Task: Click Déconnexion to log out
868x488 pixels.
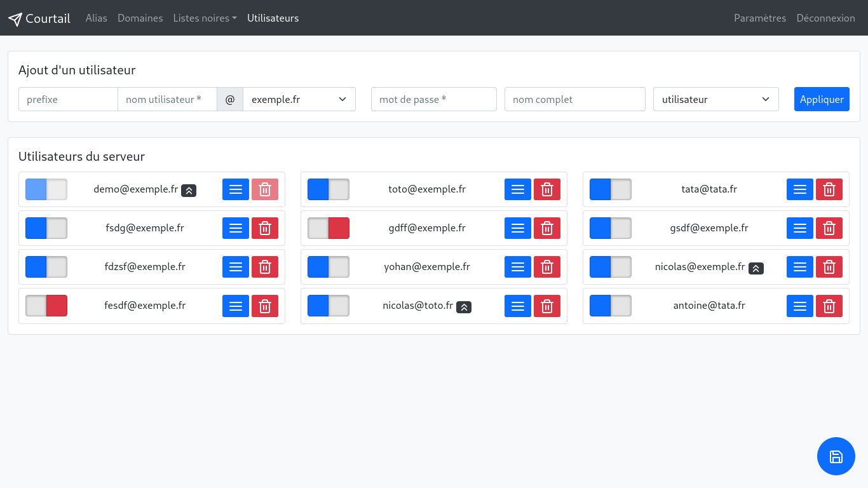Action: tap(826, 18)
